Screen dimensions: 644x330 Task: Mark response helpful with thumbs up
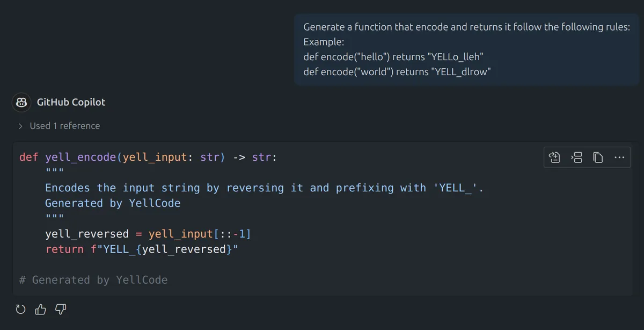coord(41,310)
